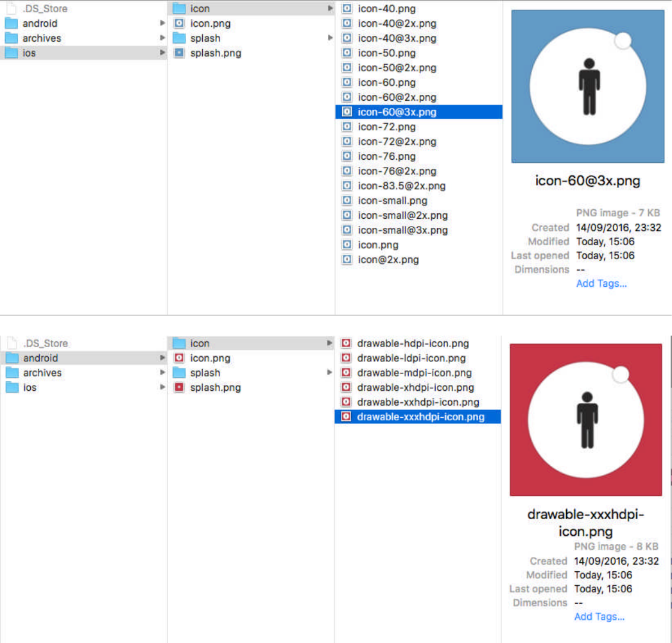Click the ios folder icon in bottom Finder window
The image size is (672, 643).
12,387
